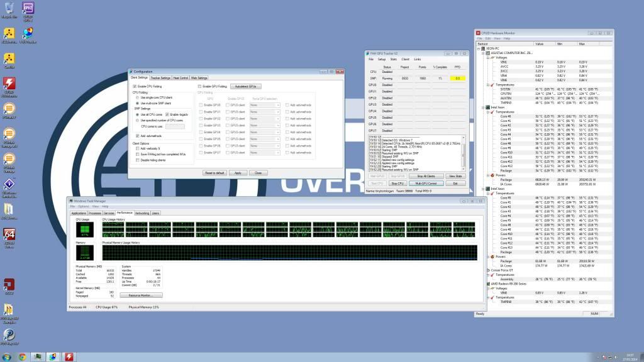Image resolution: width=644 pixels, height=362 pixels.
Task: Click the CPU cores to use field
Action: [175, 126]
